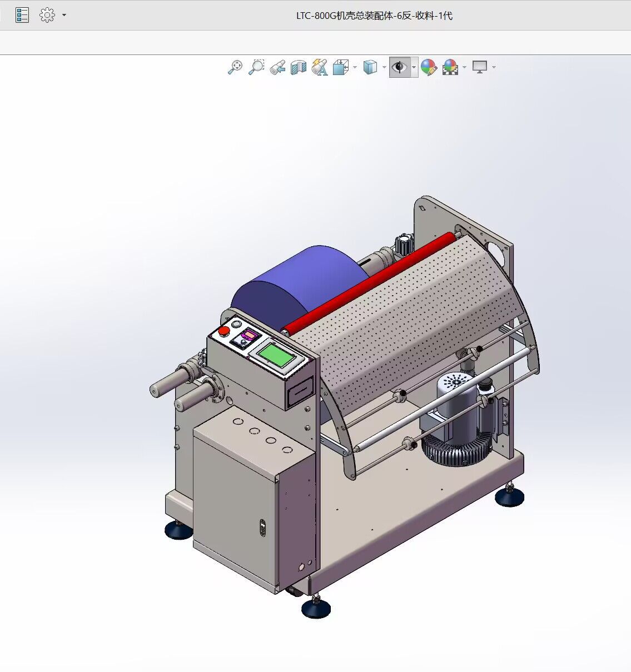The image size is (631, 672).
Task: Select the red emergency stop button part
Action: click(223, 331)
